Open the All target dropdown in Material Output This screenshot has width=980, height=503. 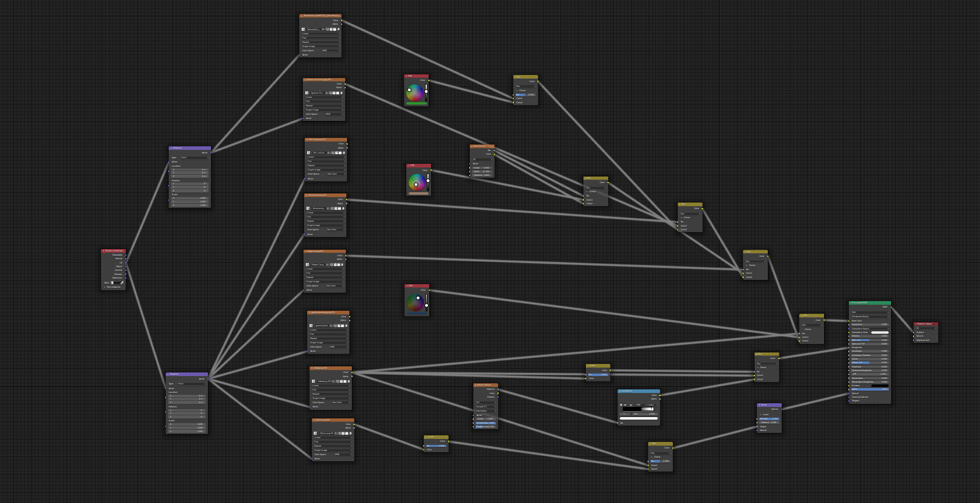point(926,328)
